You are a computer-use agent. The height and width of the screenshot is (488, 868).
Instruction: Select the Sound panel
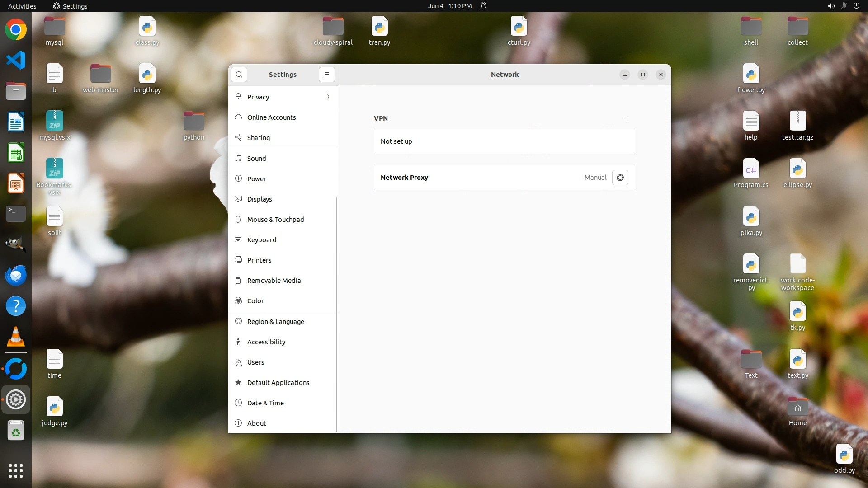[x=256, y=159]
